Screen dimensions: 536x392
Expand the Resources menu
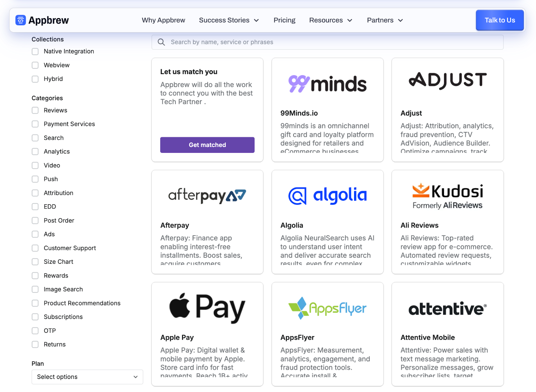tap(331, 20)
